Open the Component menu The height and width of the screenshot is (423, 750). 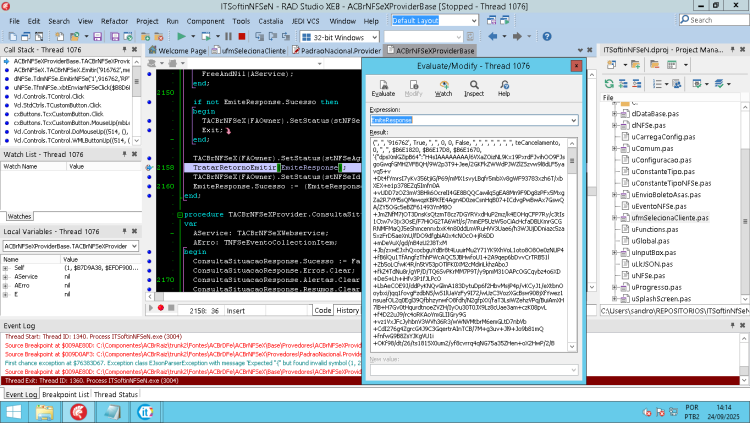(x=205, y=21)
